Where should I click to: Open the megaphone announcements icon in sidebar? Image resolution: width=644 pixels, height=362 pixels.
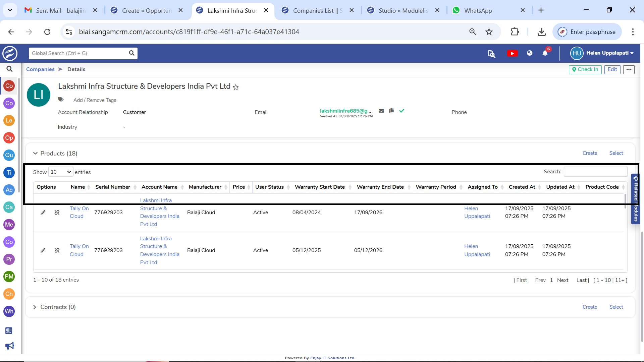pyautogui.click(x=9, y=346)
